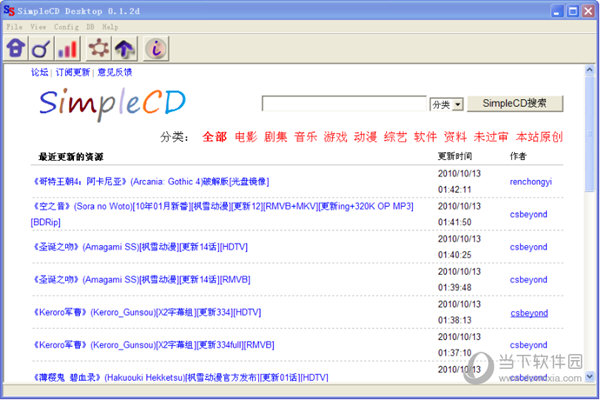This screenshot has height=400, width=600.
Task: Click the 更新时间 column header
Action: point(455,156)
